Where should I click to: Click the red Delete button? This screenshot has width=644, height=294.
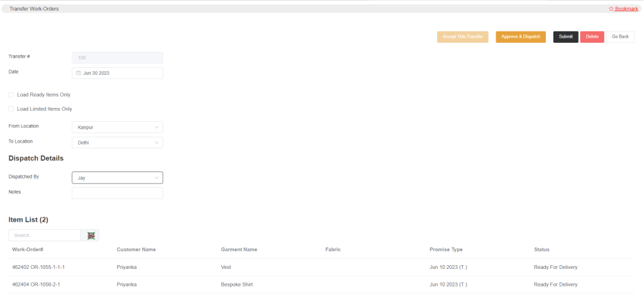(592, 37)
